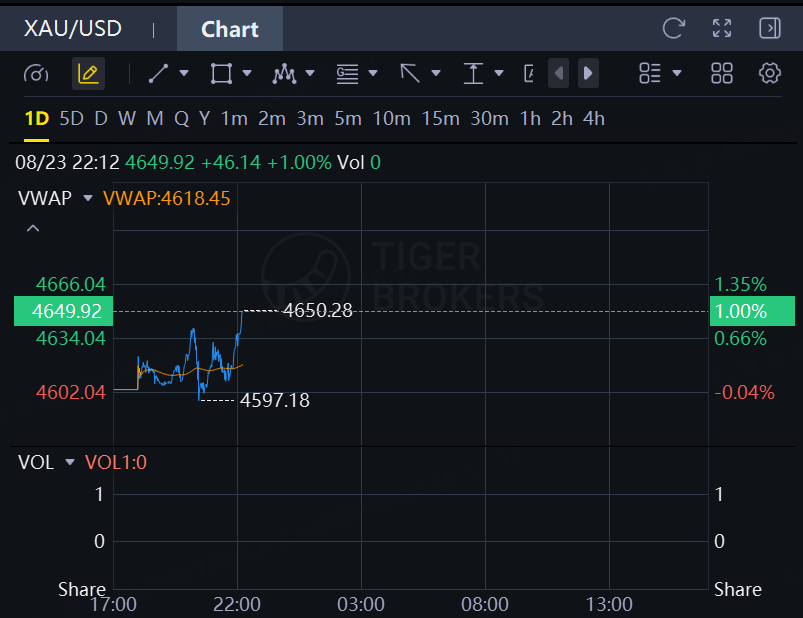The image size is (803, 618).
Task: Toggle the drawing pencil mode
Action: (x=88, y=74)
